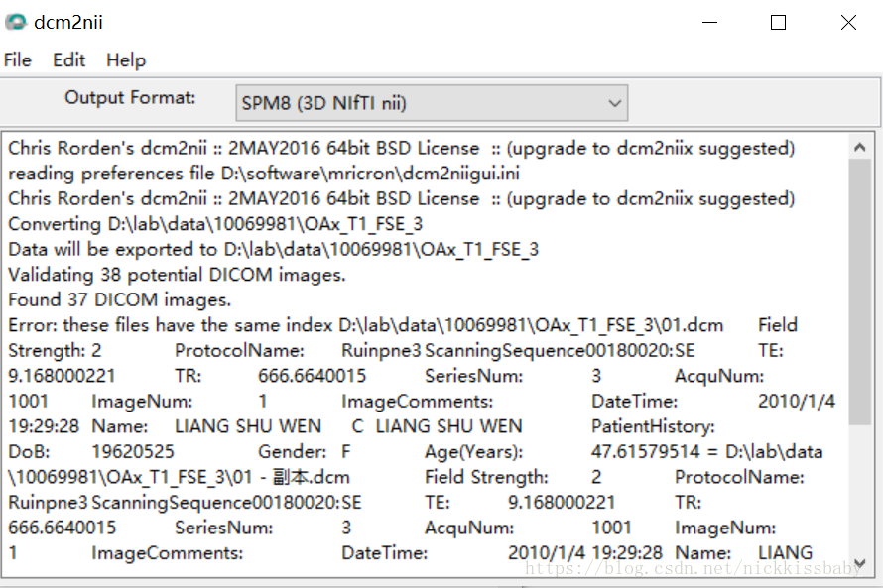The image size is (883, 588).
Task: Click the 'Validating 38 potential DICOM images.' line
Action: [x=177, y=275]
